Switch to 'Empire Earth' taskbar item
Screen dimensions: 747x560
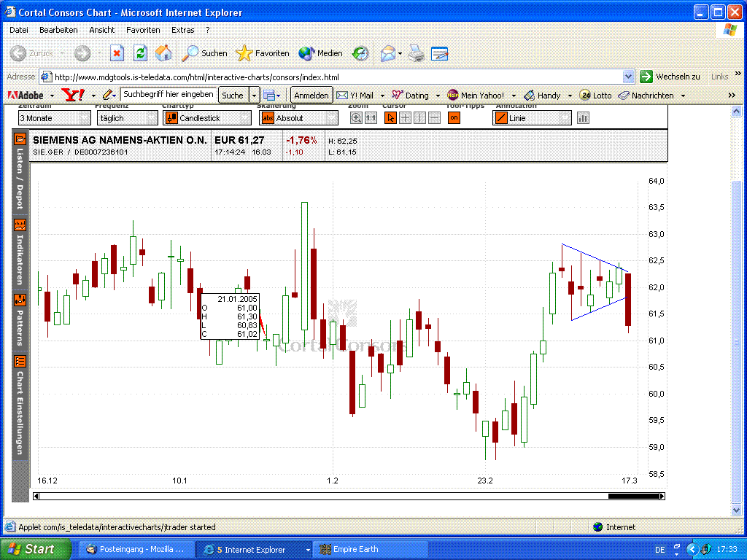370,549
